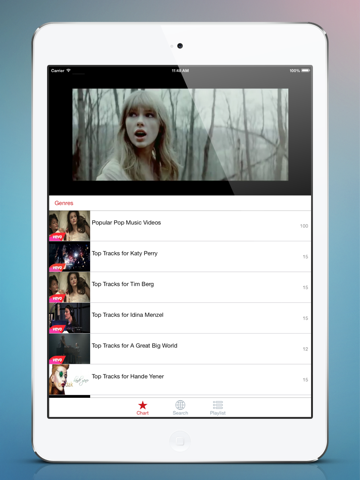Tap the iPad home button

click(180, 441)
